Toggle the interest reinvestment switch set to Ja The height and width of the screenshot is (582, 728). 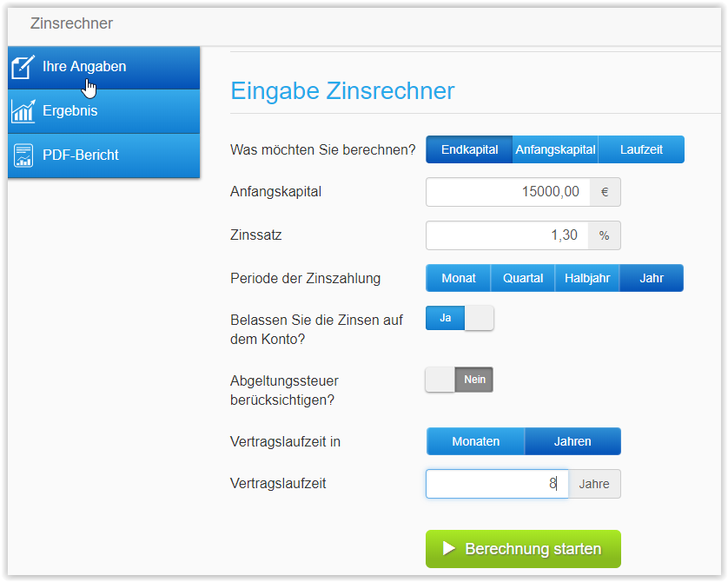coord(460,318)
